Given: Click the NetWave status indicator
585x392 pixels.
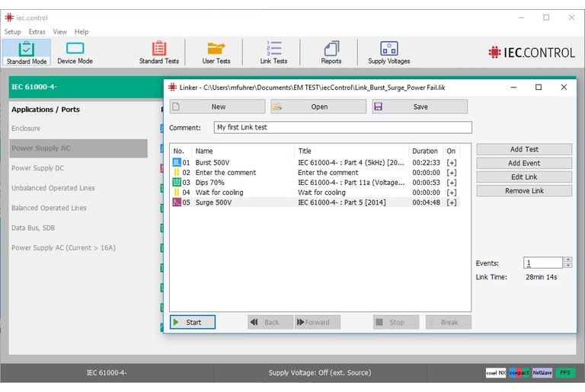Looking at the screenshot, I should pos(542,373).
